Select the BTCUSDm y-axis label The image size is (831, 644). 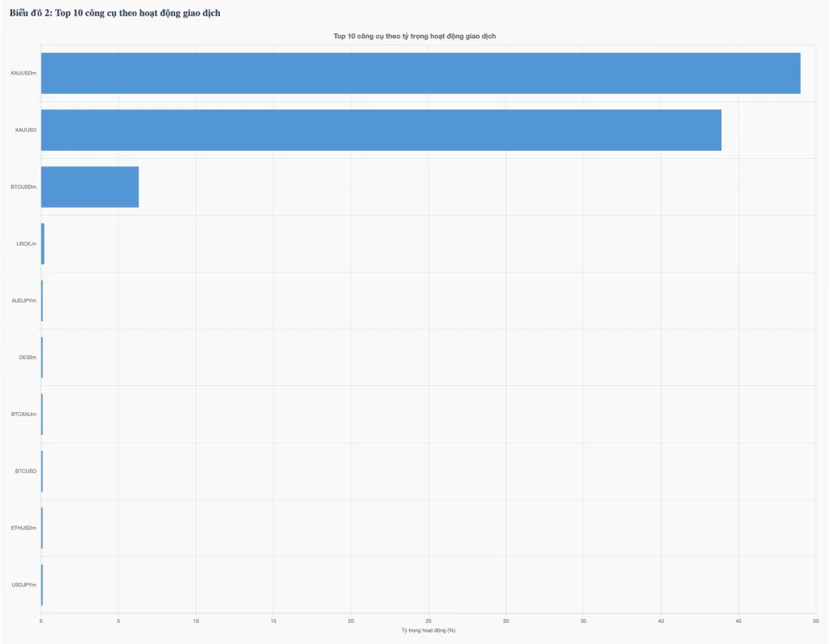click(23, 187)
